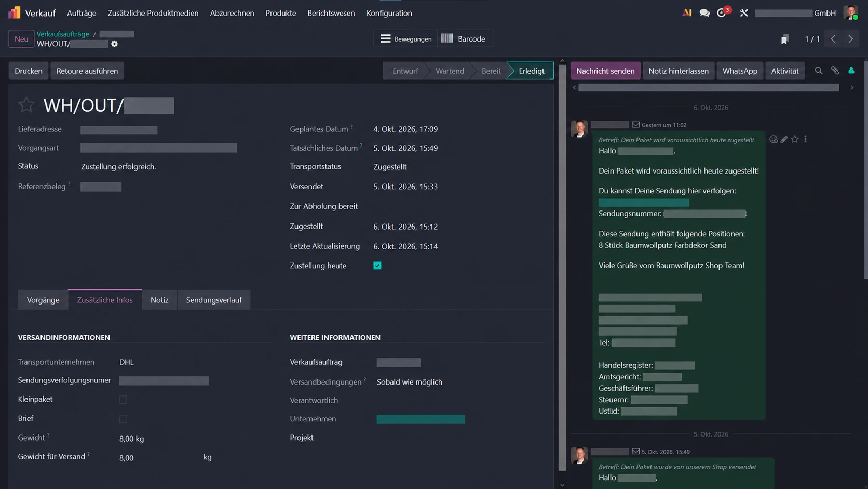Open the chat conversations icon
Image resolution: width=868 pixels, height=489 pixels.
tap(704, 13)
